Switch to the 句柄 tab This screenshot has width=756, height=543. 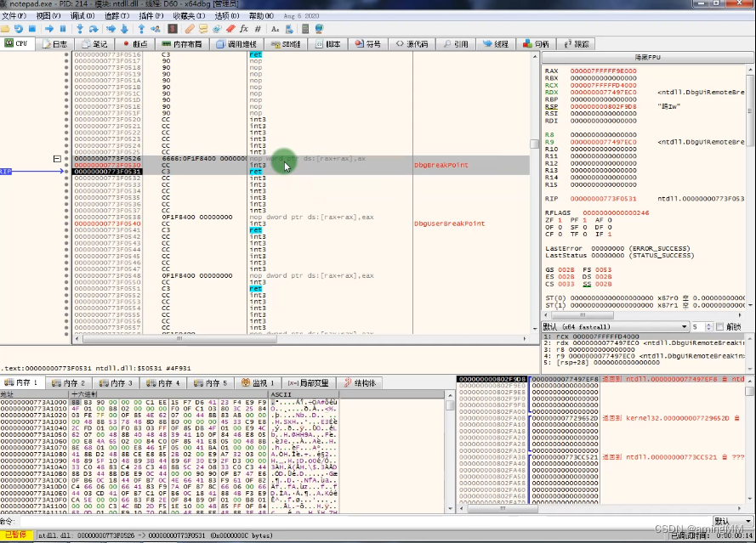[536, 44]
